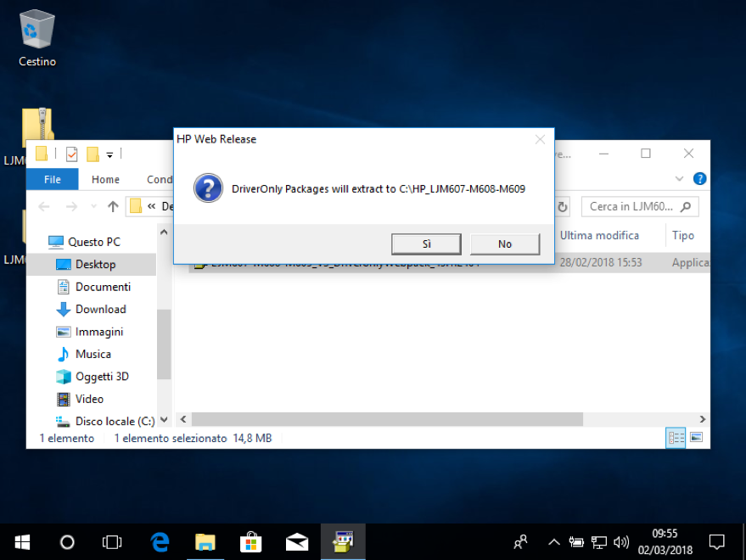This screenshot has height=560, width=746.
Task: Switch to details view layout
Action: click(676, 438)
